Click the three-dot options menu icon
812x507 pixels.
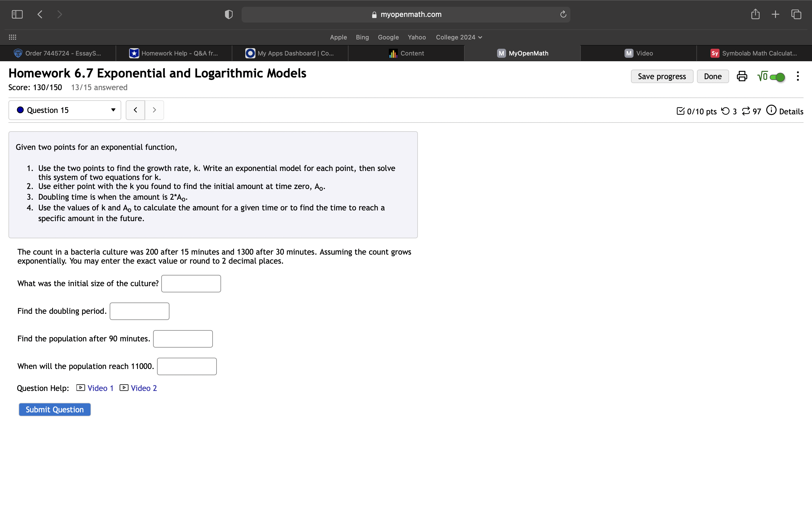(798, 76)
